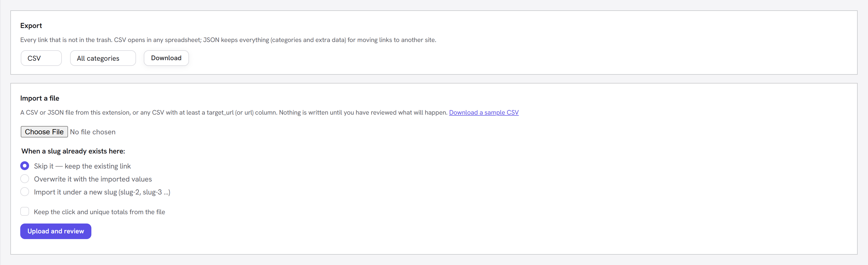The height and width of the screenshot is (265, 868).
Task: Select Import it under a new slug
Action: (x=25, y=192)
